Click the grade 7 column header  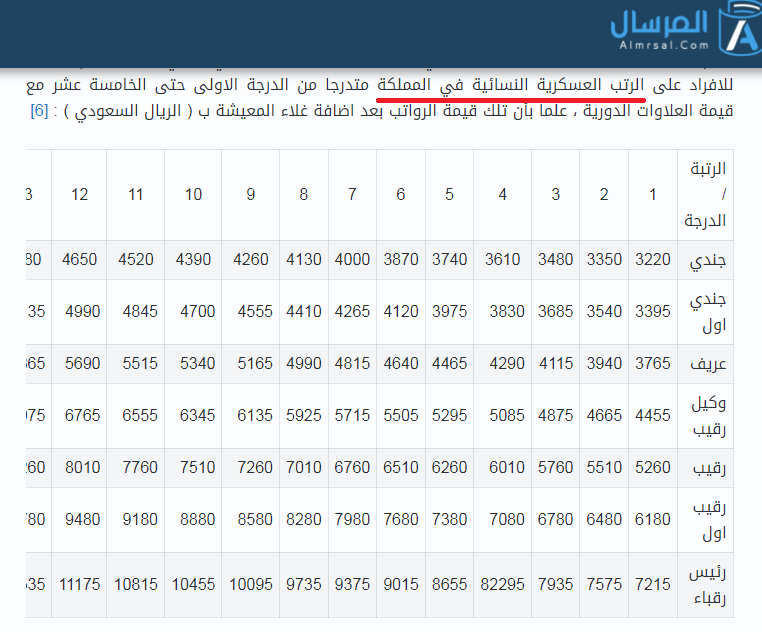(x=352, y=194)
